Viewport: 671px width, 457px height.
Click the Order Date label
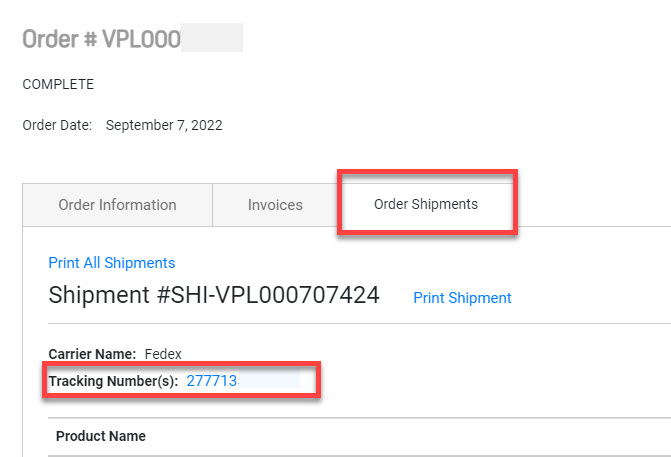tap(57, 126)
